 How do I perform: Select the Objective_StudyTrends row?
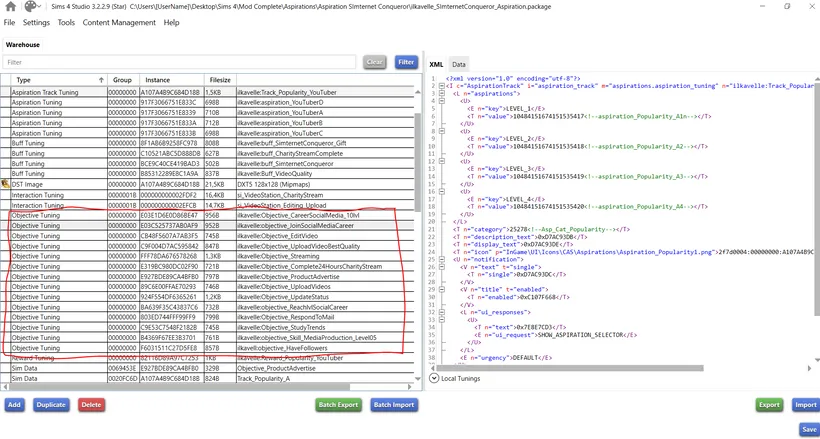point(208,328)
